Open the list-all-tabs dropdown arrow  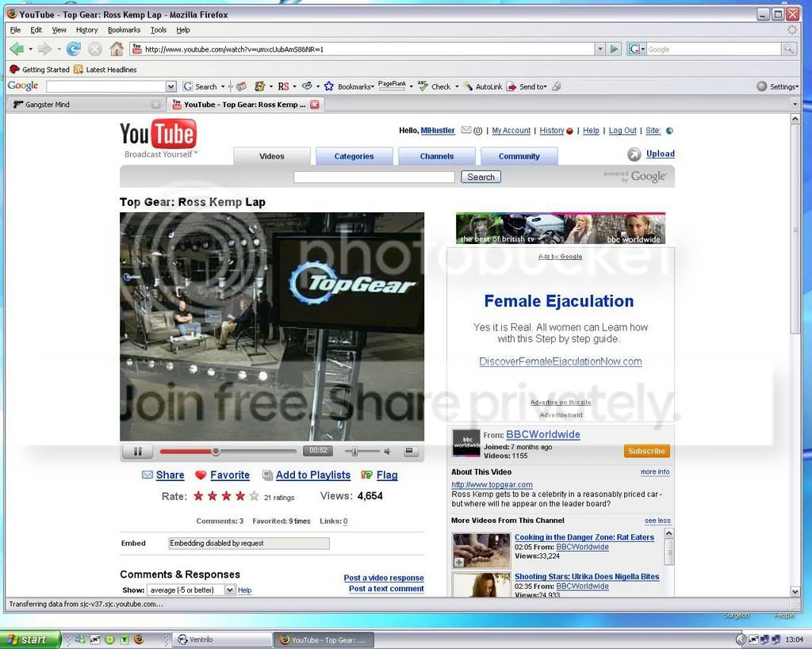[x=795, y=105]
